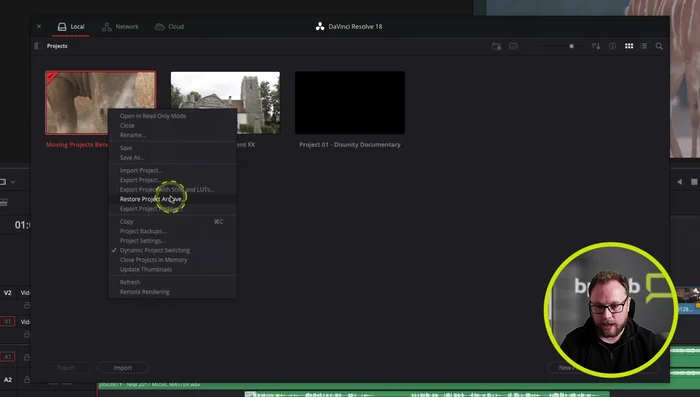Switch to the Network database tab

pyautogui.click(x=121, y=27)
